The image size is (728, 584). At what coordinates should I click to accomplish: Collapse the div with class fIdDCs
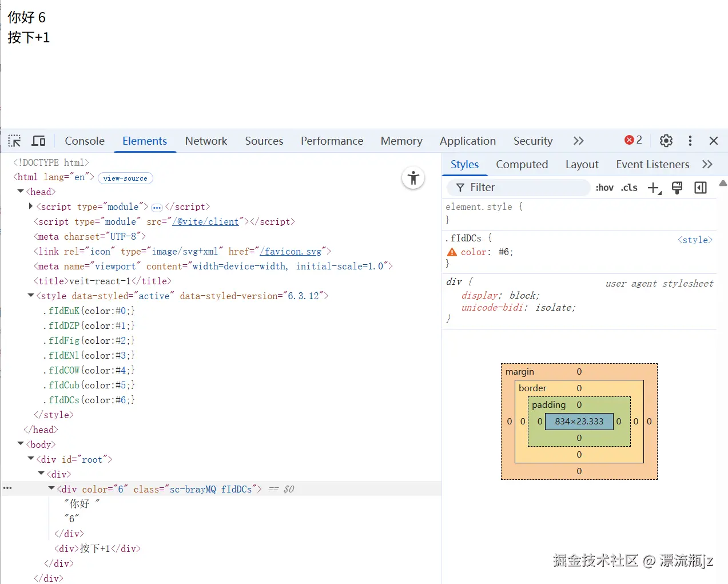51,488
